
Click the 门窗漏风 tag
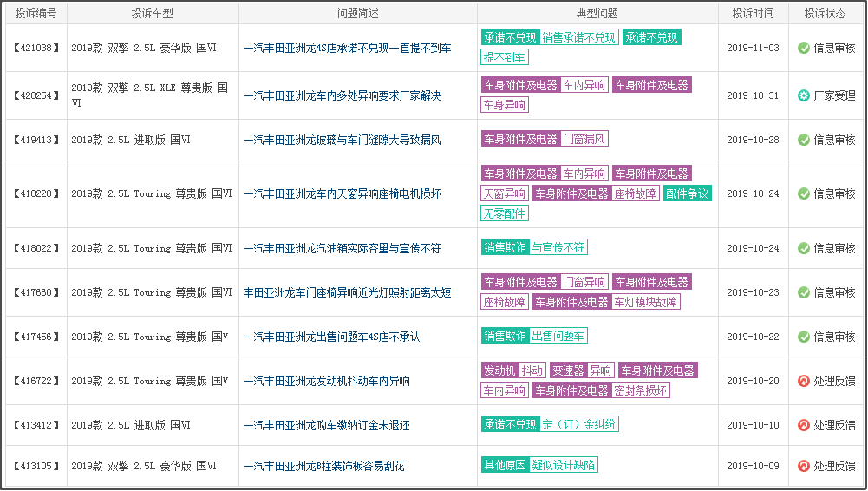click(x=584, y=139)
